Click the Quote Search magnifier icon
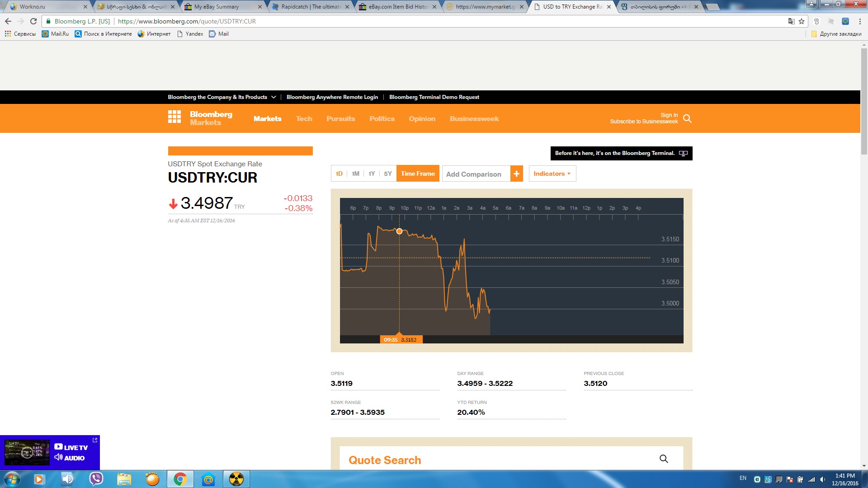The width and height of the screenshot is (868, 488). (663, 459)
